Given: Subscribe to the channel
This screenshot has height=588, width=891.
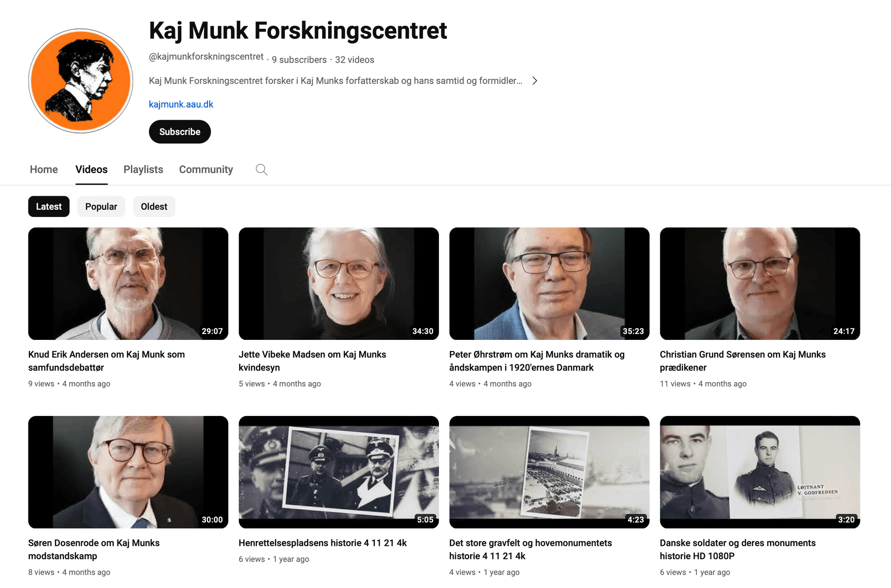Looking at the screenshot, I should click(180, 132).
